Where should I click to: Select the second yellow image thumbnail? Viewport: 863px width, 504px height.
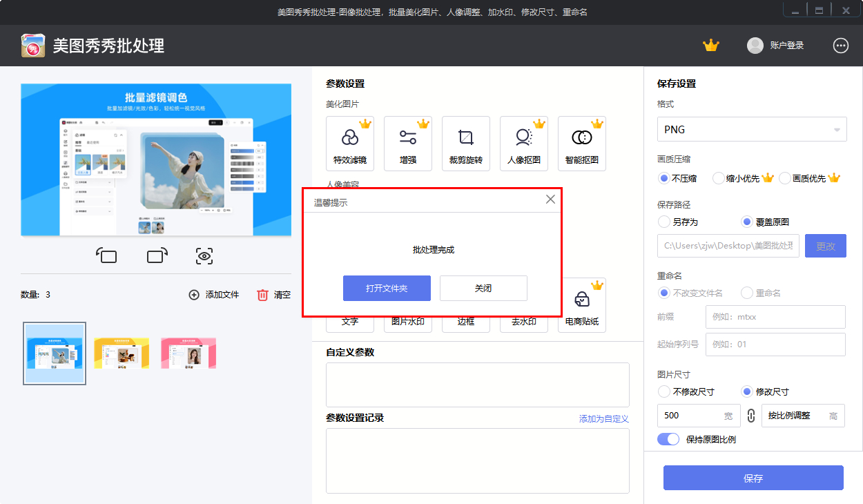122,353
